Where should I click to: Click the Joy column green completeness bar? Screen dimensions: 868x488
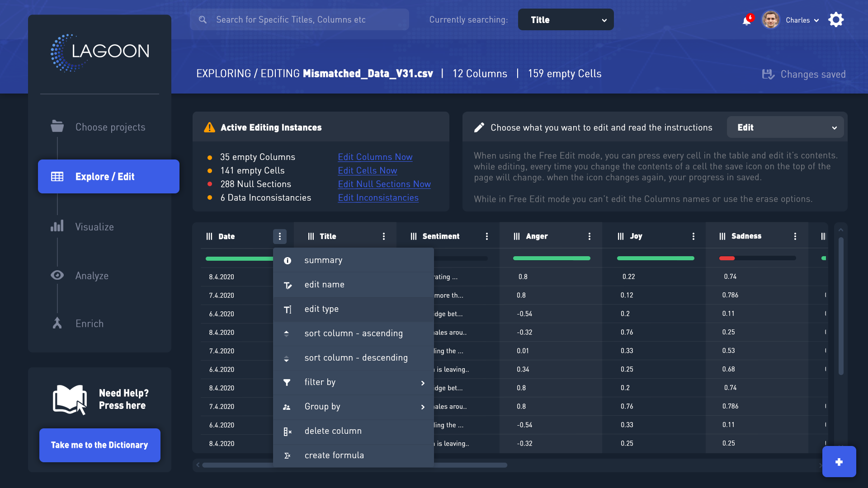tap(656, 258)
